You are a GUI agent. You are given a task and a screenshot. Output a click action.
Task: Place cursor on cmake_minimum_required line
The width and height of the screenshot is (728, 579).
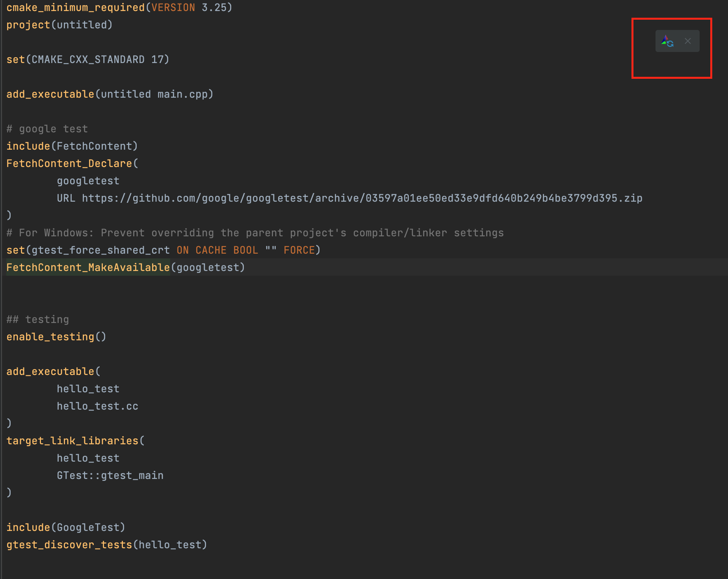(119, 7)
